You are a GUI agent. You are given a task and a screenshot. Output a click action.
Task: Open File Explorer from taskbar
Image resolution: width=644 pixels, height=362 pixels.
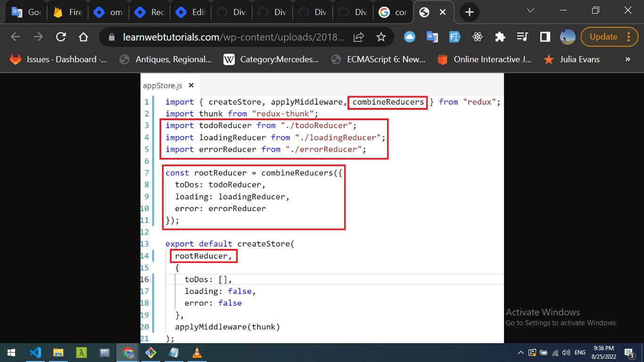[58, 353]
